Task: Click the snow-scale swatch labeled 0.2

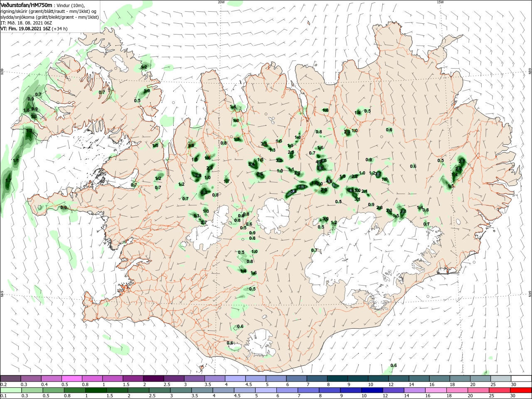Action: (10, 379)
